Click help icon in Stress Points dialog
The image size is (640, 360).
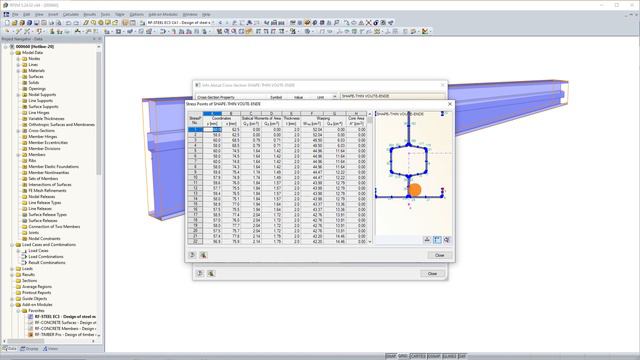tap(192, 255)
